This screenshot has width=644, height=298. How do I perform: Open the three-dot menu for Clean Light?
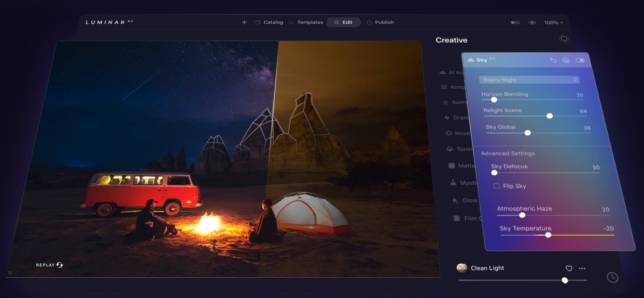pos(582,268)
